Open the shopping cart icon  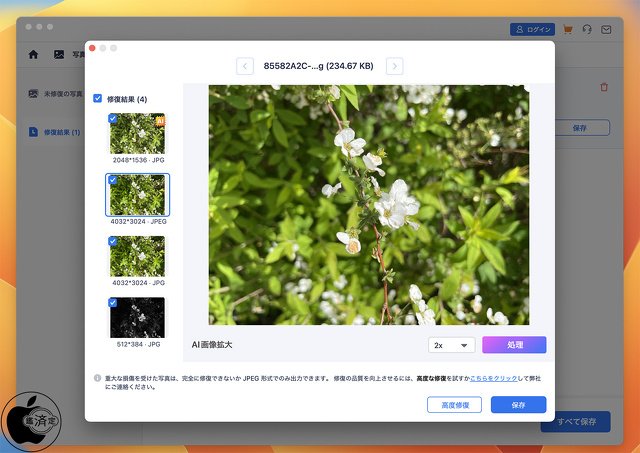tap(567, 29)
